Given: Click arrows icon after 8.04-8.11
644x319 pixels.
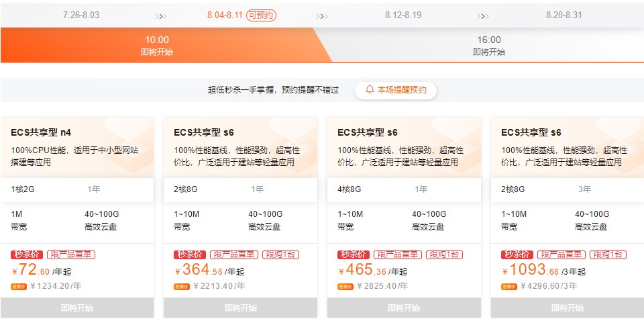Looking at the screenshot, I should pyautogui.click(x=322, y=16).
